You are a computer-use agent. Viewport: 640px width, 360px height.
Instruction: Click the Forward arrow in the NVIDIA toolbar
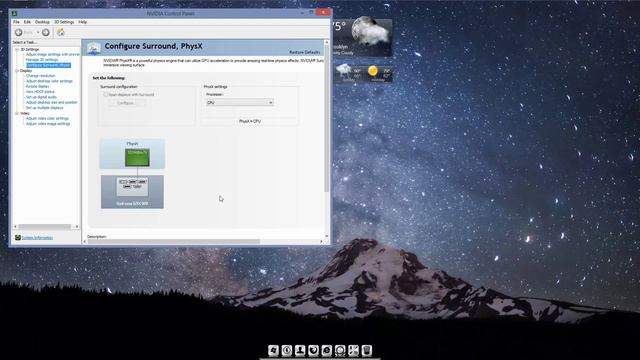click(46, 32)
